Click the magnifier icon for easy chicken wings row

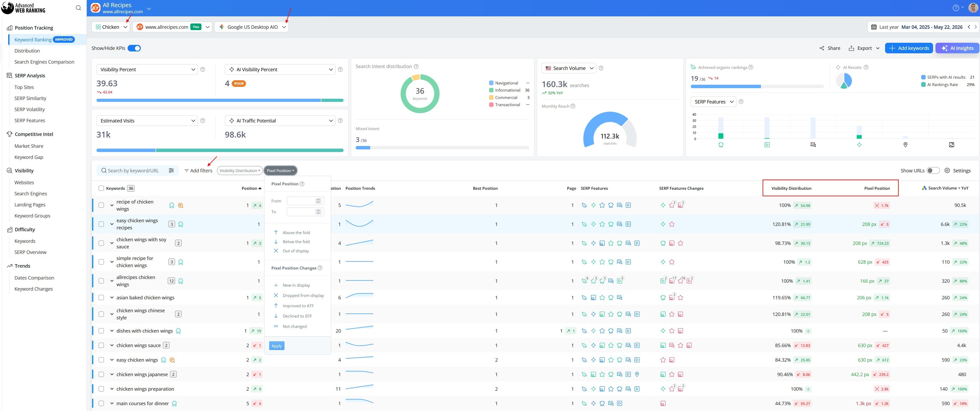point(172,360)
